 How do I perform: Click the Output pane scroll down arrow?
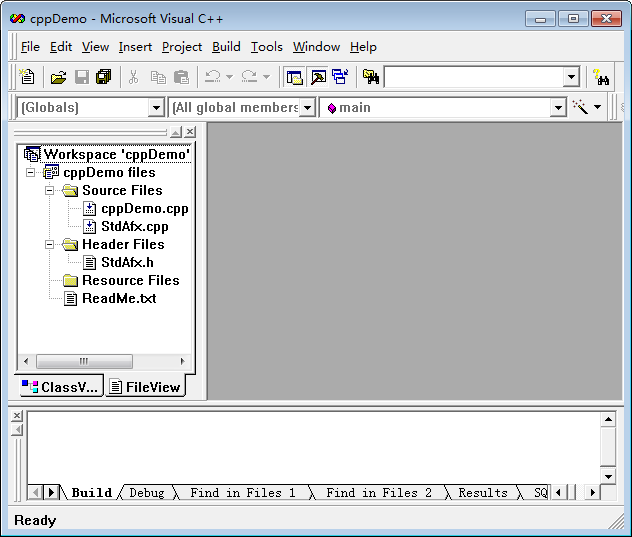608,477
